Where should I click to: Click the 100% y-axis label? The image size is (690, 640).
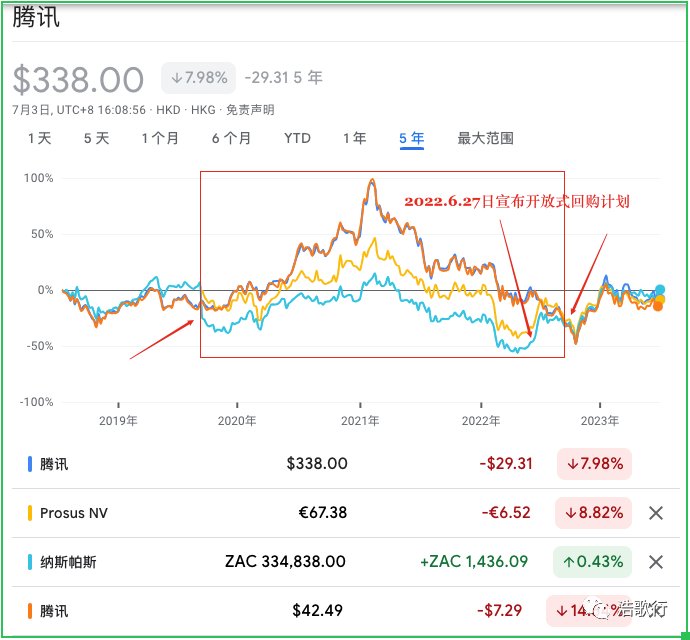pos(38,178)
